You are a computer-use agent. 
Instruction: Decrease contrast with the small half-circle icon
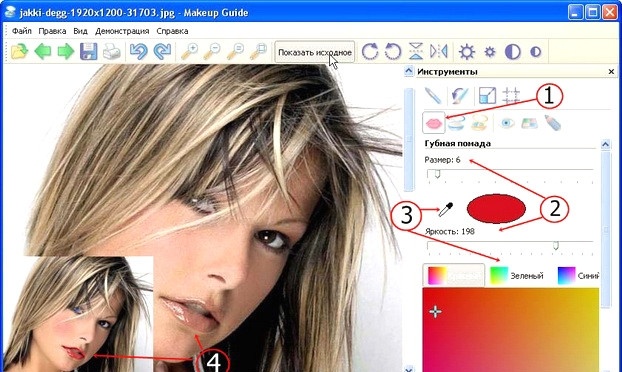tap(536, 52)
